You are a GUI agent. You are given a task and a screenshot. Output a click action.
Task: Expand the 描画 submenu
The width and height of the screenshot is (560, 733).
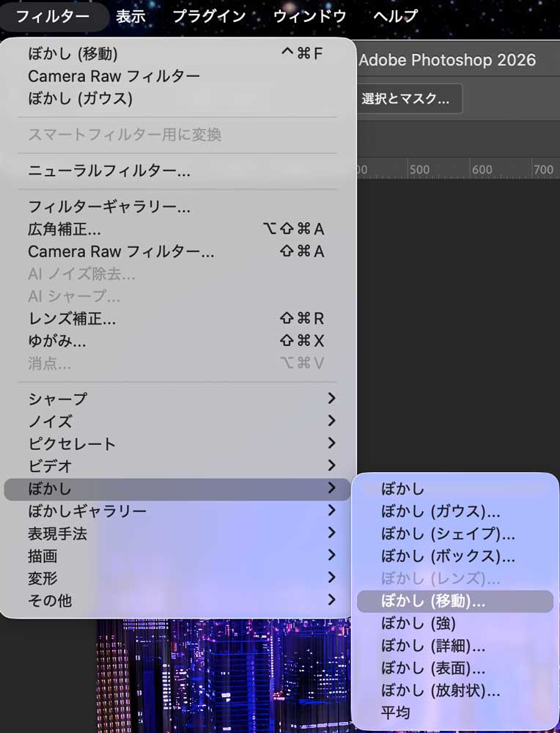pyautogui.click(x=177, y=556)
